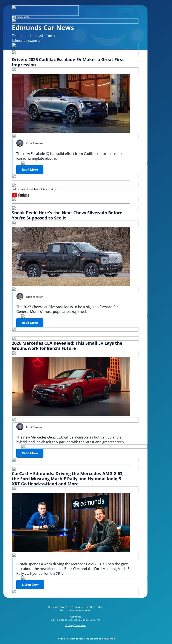The width and height of the screenshot is (172, 644).
Task: Click the Edmunds logo in the header
Action: (20, 17)
